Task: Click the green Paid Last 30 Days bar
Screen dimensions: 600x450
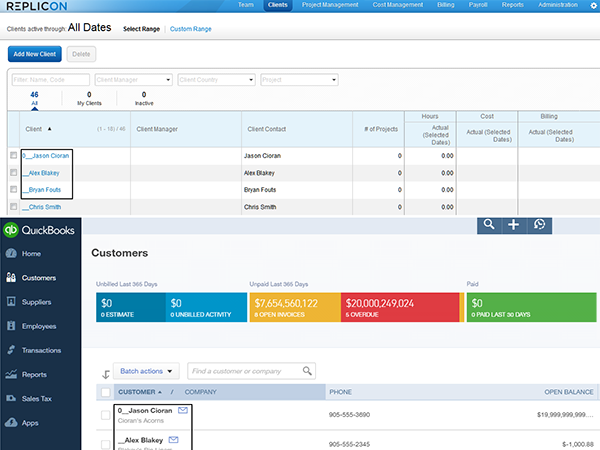Action: coord(532,307)
